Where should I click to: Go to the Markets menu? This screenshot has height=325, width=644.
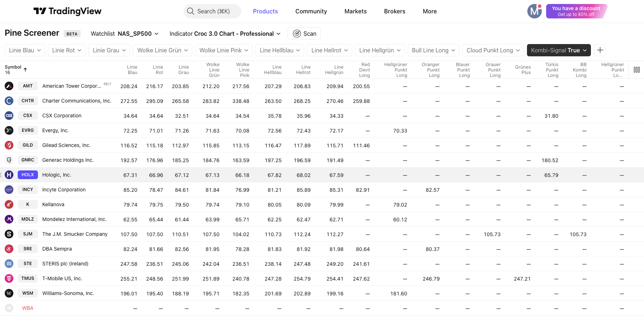(355, 11)
